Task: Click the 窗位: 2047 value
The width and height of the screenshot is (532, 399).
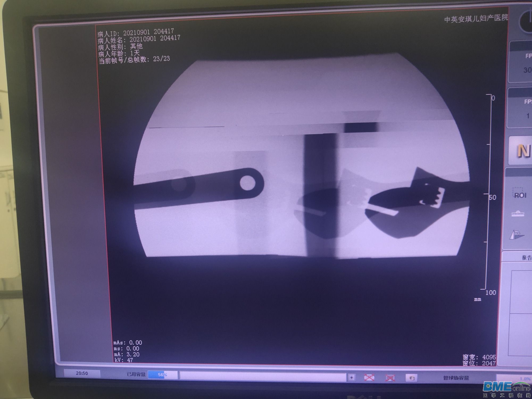Action: pyautogui.click(x=479, y=363)
